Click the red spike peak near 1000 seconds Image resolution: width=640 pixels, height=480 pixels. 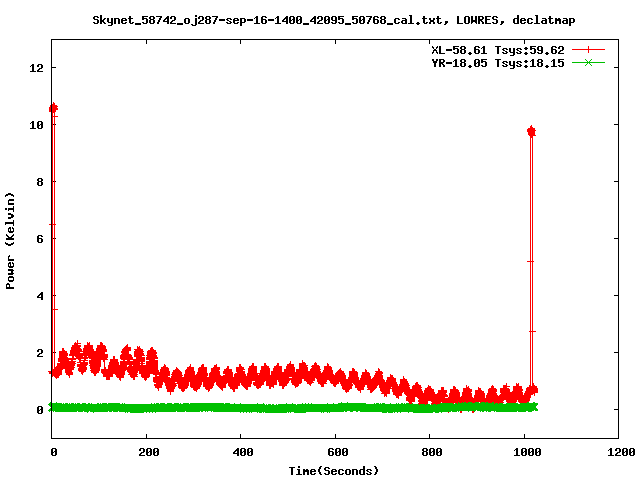[x=531, y=131]
